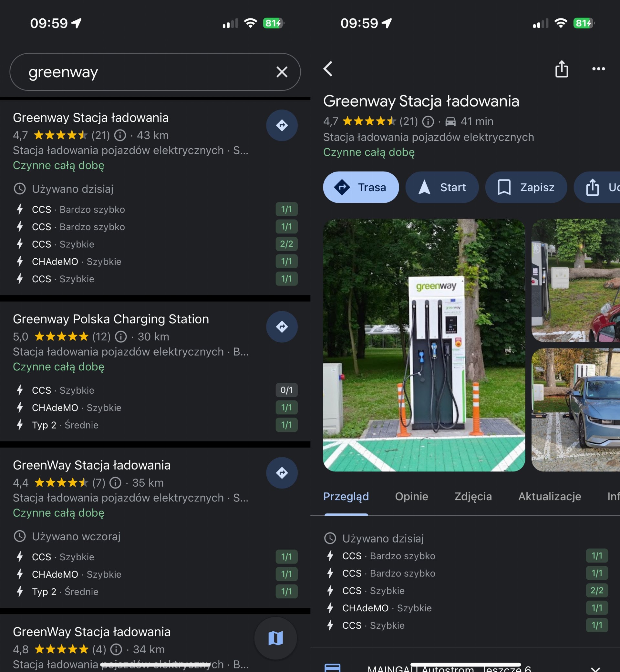Image resolution: width=620 pixels, height=672 pixels.
Task: Open rating info icon beside (12) reviews
Action: [121, 337]
